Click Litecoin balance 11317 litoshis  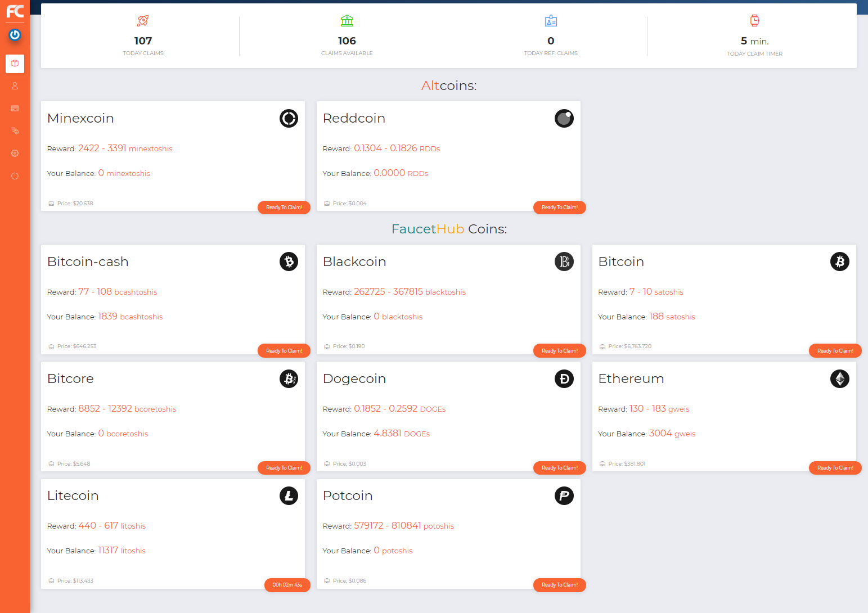[122, 551]
